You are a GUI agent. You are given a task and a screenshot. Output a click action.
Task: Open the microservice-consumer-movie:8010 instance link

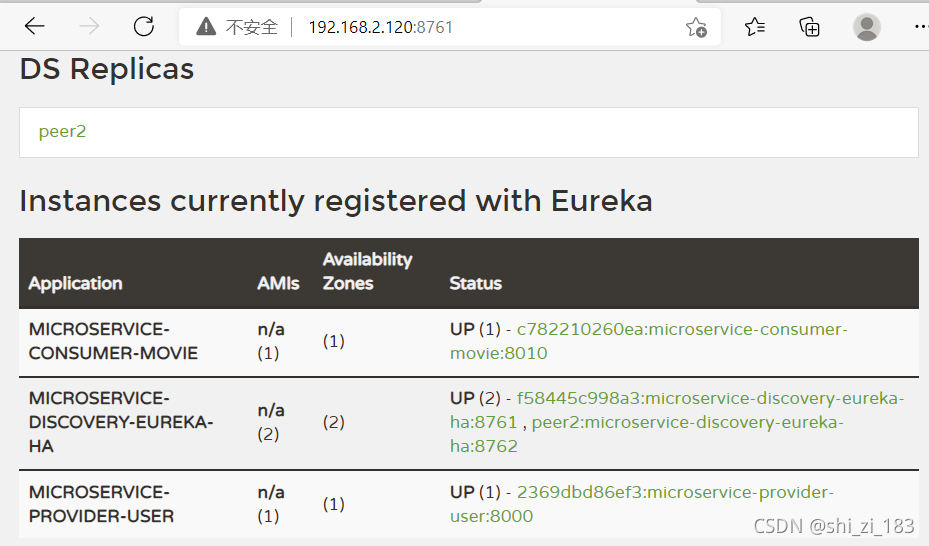[649, 341]
